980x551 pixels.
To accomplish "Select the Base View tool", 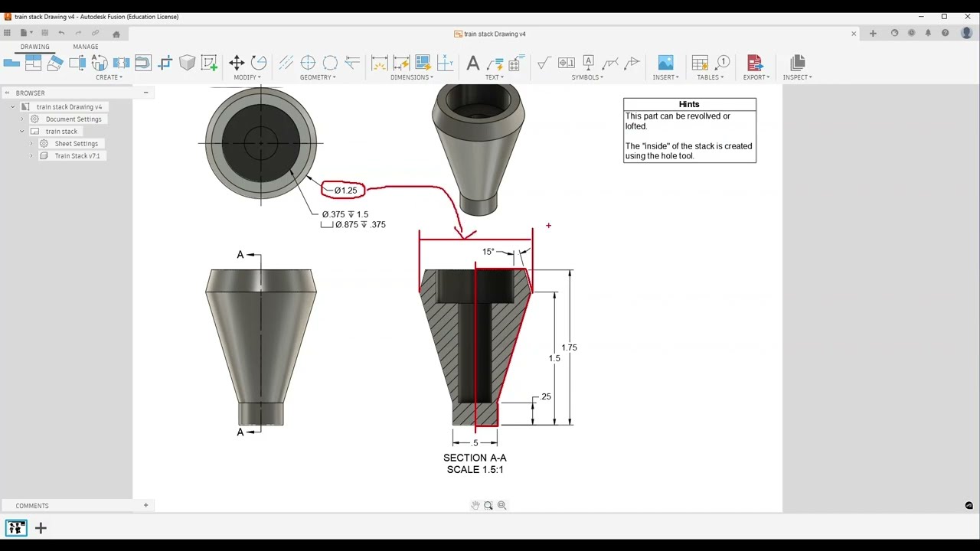I will (x=11, y=63).
